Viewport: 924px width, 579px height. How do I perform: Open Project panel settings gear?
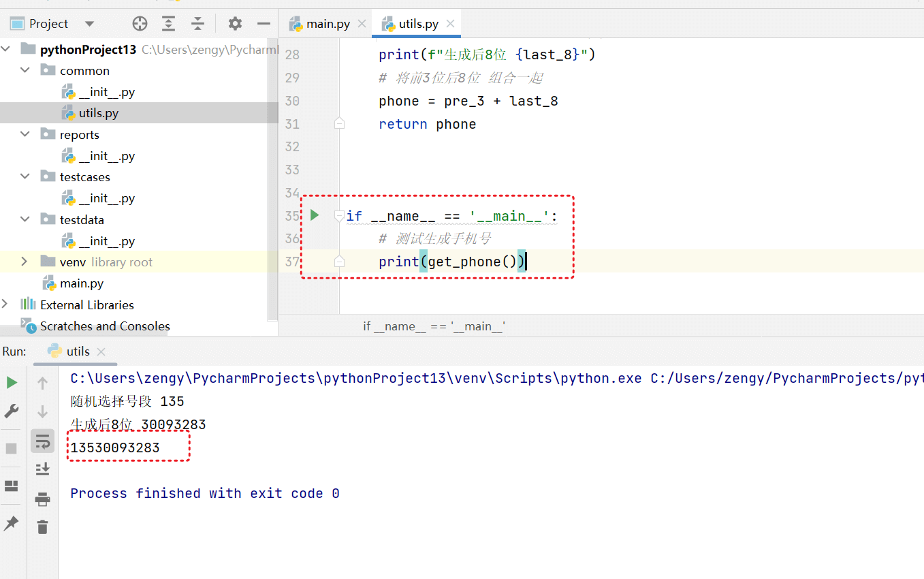click(235, 24)
